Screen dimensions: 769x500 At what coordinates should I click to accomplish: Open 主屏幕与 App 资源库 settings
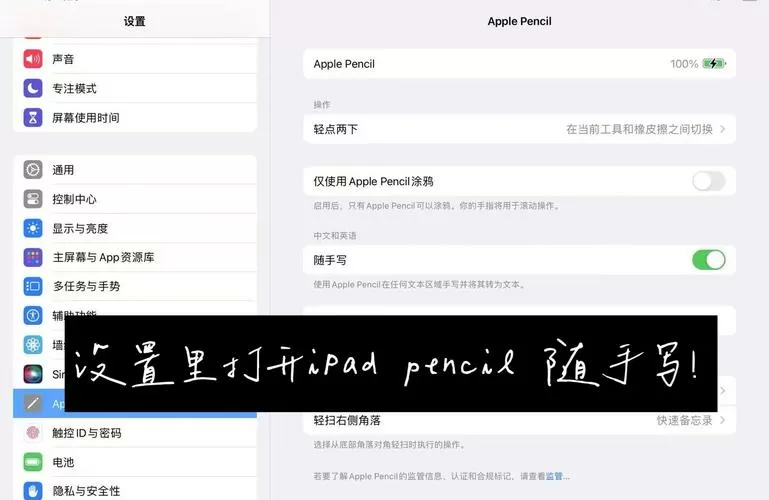point(135,257)
